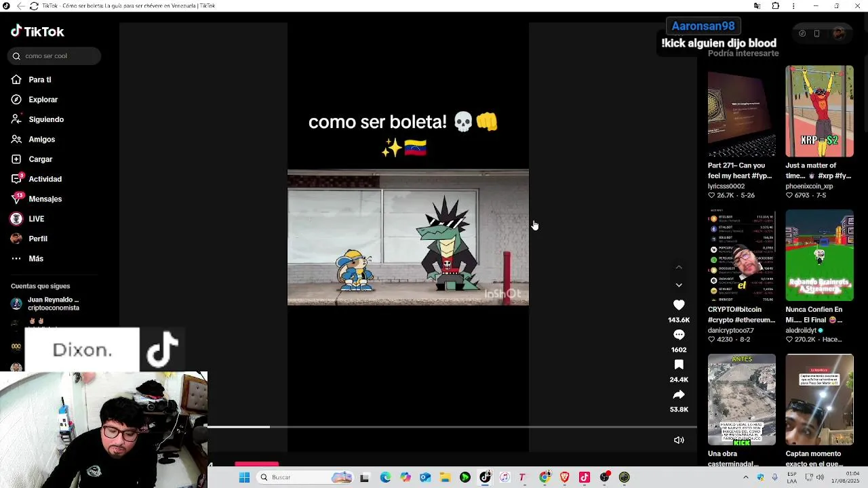Open the Siguiendo feed
868x488 pixels.
click(46, 119)
